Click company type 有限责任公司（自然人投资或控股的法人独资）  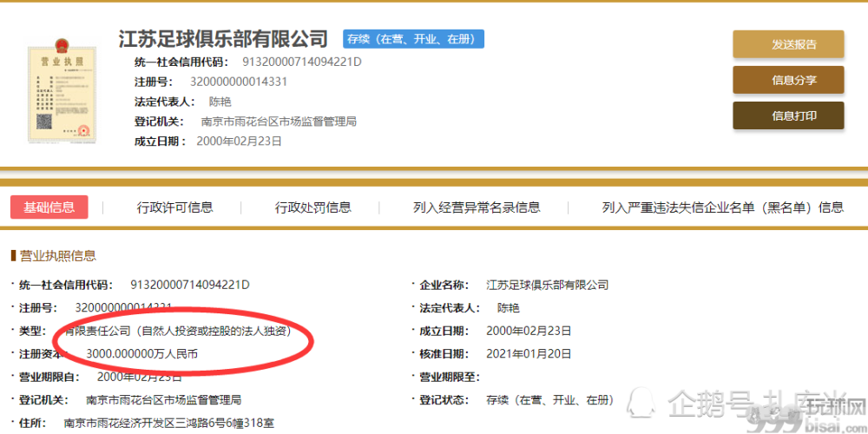point(178,331)
